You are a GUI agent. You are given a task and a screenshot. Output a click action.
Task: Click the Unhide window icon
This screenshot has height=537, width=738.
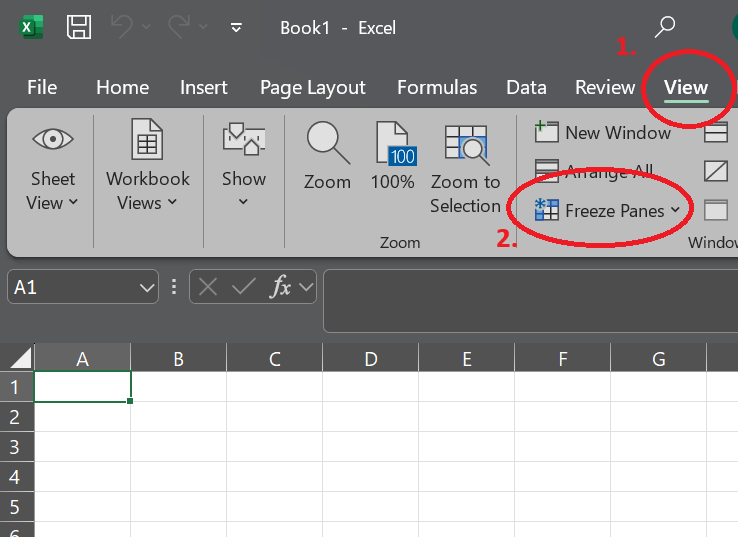click(716, 210)
